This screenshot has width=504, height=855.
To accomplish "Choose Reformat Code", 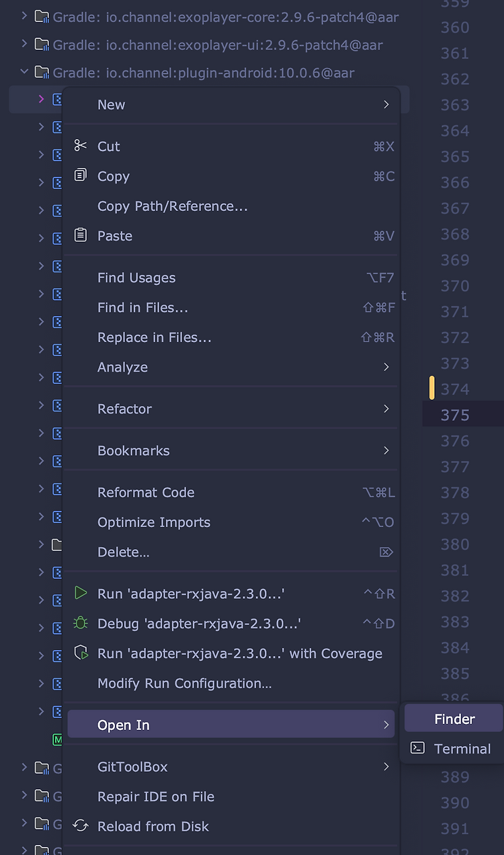I will click(x=231, y=492).
